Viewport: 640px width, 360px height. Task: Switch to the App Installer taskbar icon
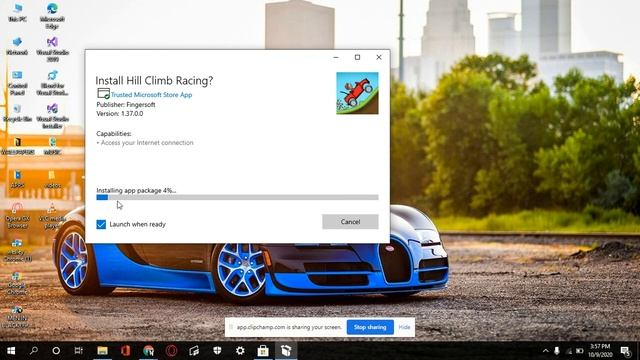[286, 351]
